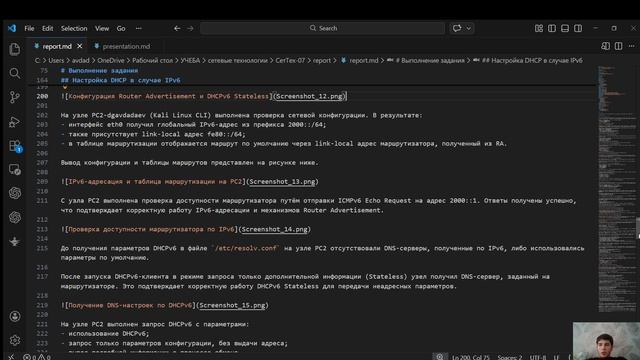Click the VS Code logo icon
This screenshot has width=640, height=360.
pos(12,28)
